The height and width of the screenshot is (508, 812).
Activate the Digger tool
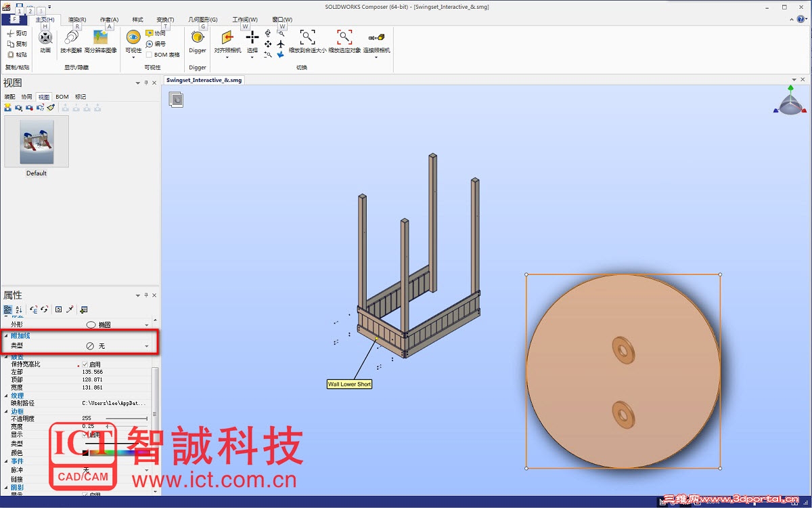click(198, 42)
